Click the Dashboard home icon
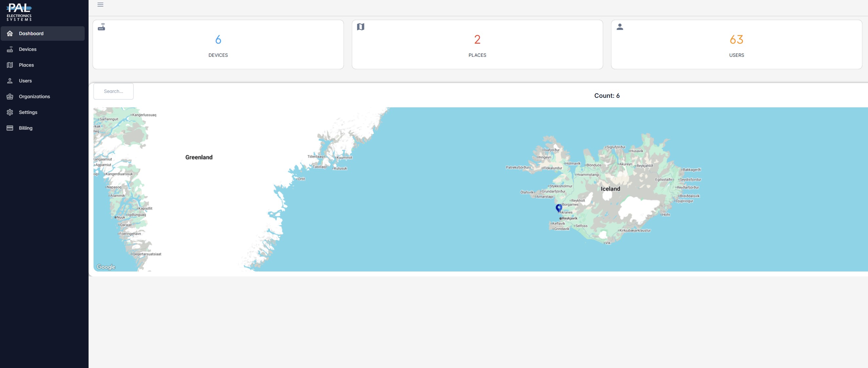Image resolution: width=868 pixels, height=368 pixels. [10, 33]
